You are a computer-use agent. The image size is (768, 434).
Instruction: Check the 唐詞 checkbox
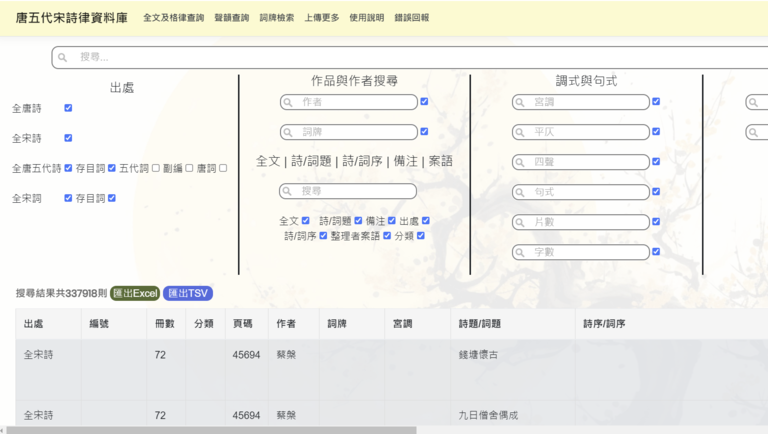pos(223,168)
